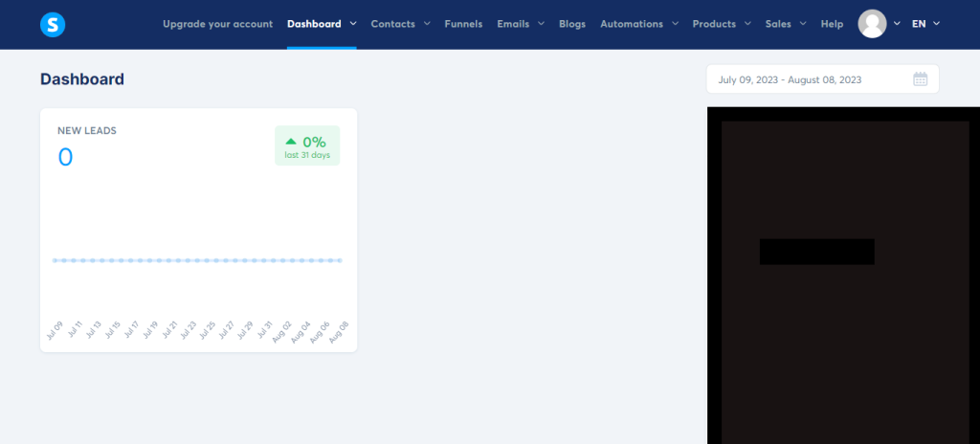Viewport: 980px width, 444px height.
Task: Expand the Contacts dropdown chevron
Action: coord(427,24)
